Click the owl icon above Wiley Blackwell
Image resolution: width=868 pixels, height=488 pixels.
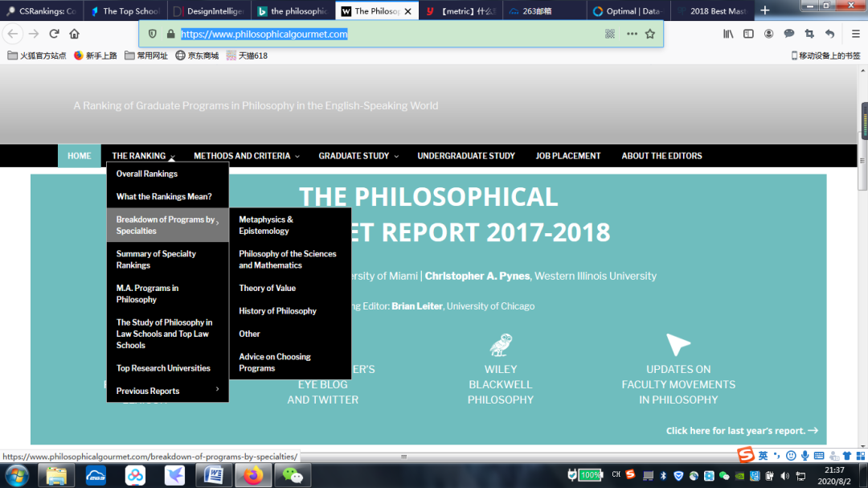[x=501, y=345]
